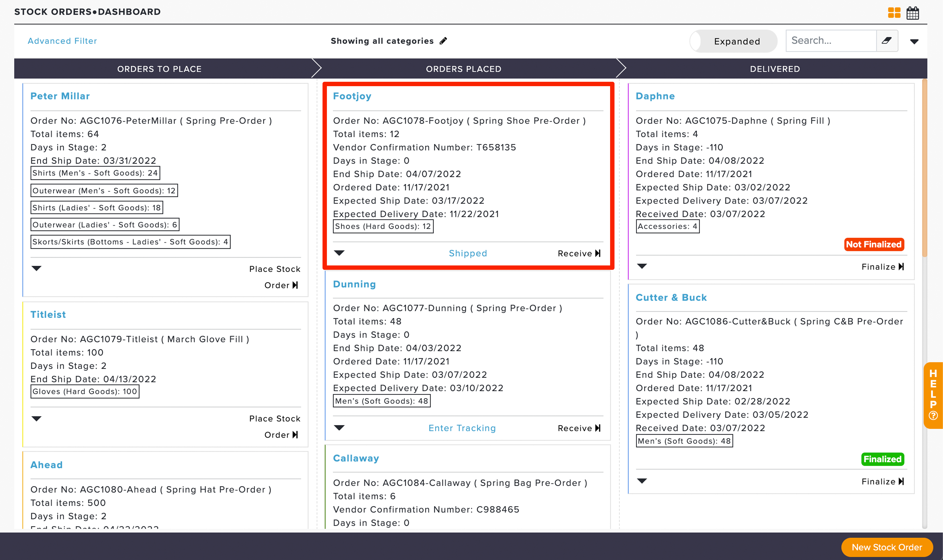The image size is (943, 560).
Task: Open the Peter Millar order title
Action: (x=60, y=96)
